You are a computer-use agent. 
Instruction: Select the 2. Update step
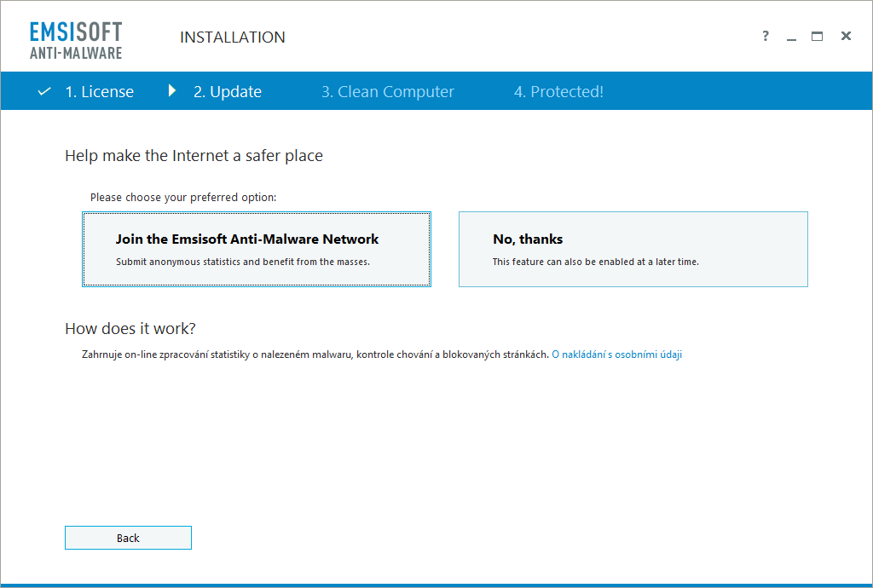(227, 91)
